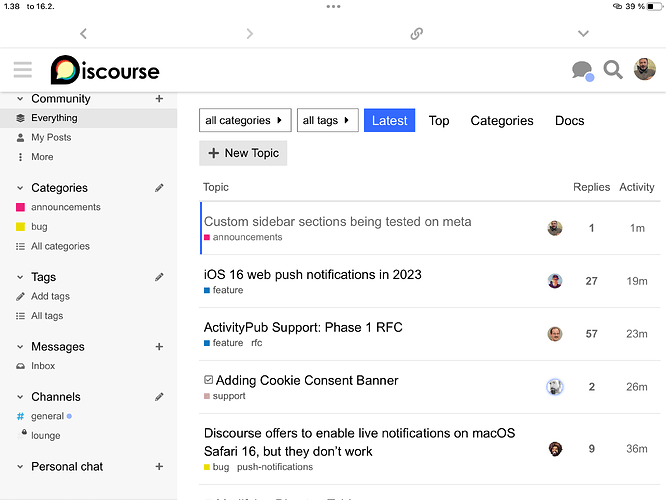The width and height of the screenshot is (666, 500).
Task: Sort topics by Replies column header
Action: pyautogui.click(x=591, y=187)
